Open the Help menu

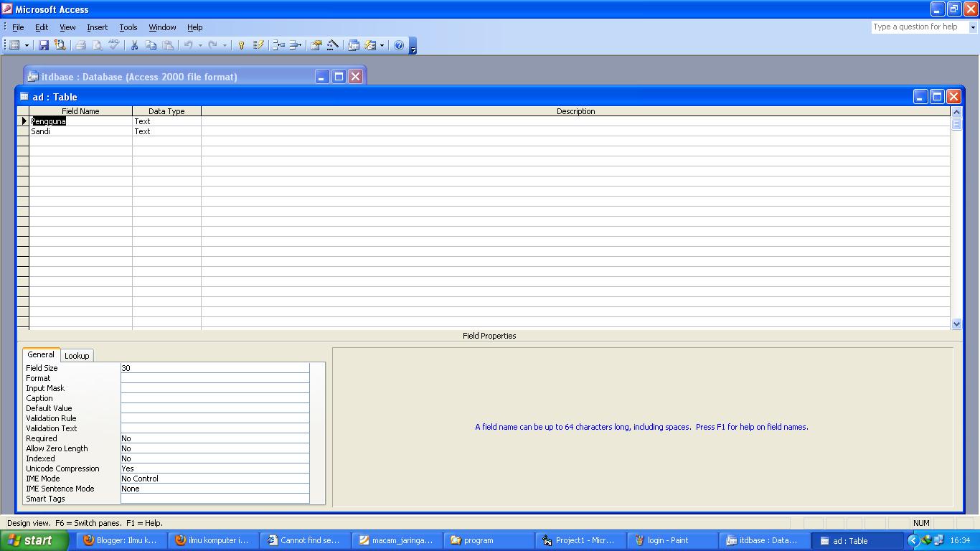[x=195, y=27]
